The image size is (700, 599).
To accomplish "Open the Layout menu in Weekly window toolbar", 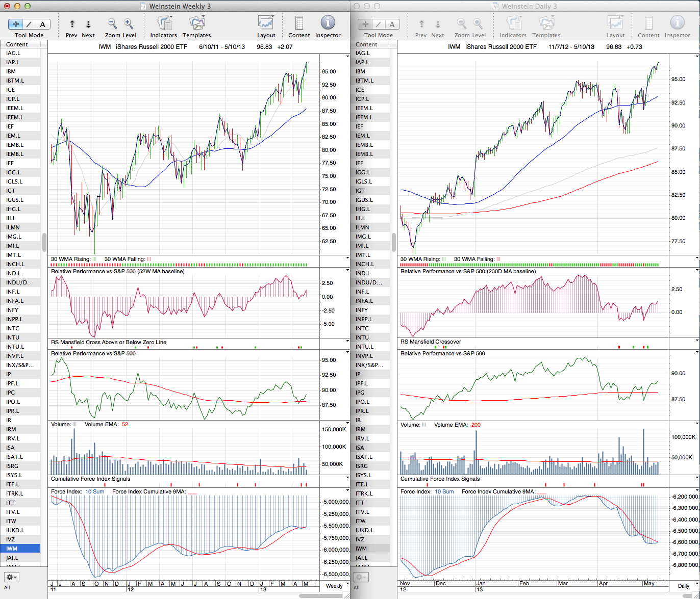I will (266, 24).
